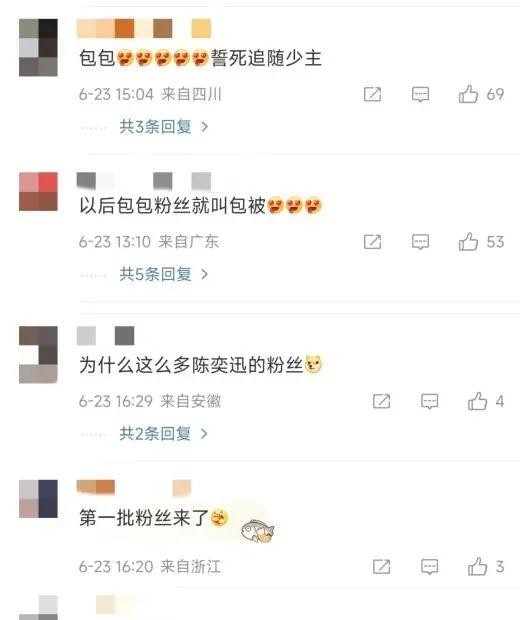Expand 共2条回复 replies
This screenshot has height=620, width=520.
[164, 434]
